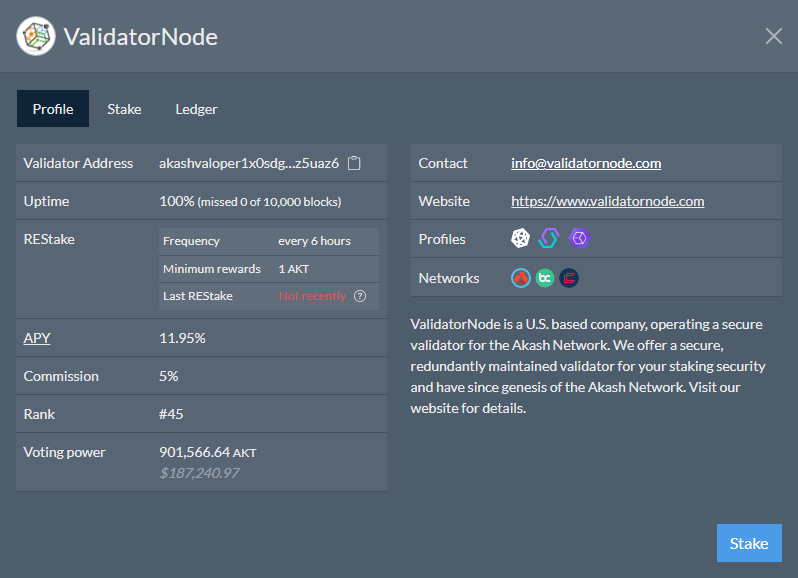Copy the validator address with the clipboard icon

click(354, 163)
